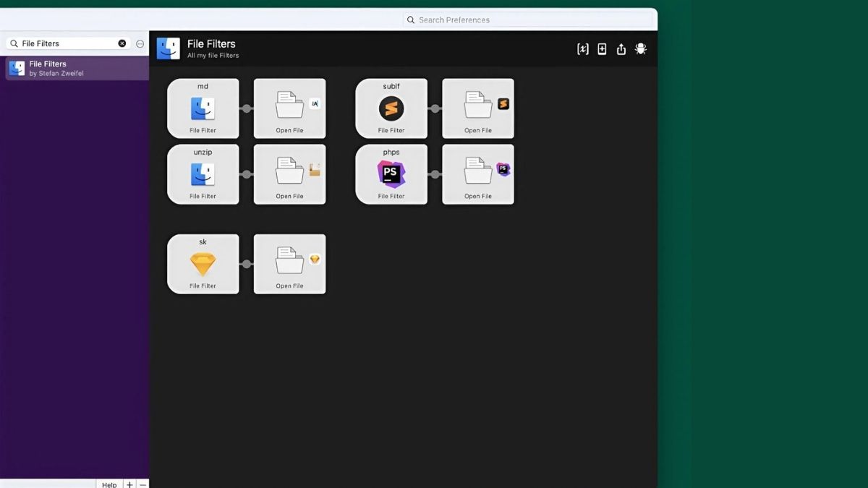Open the debugger bug icon

point(641,49)
